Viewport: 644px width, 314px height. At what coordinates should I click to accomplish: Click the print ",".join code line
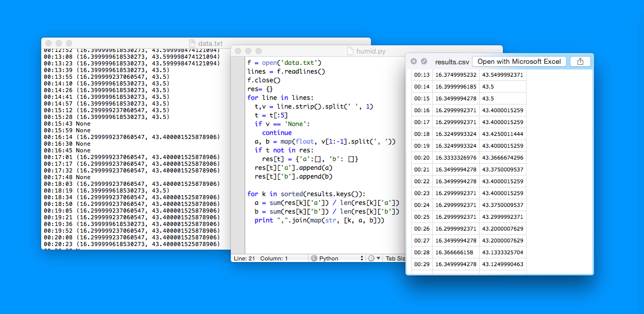point(319,220)
